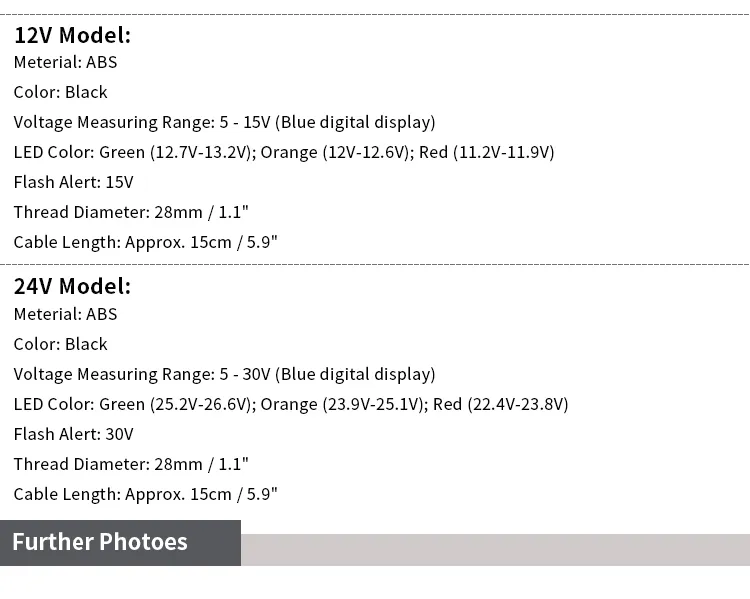Click Thread Diameter line in the 12V section
The height and width of the screenshot is (599, 750).
tap(130, 212)
